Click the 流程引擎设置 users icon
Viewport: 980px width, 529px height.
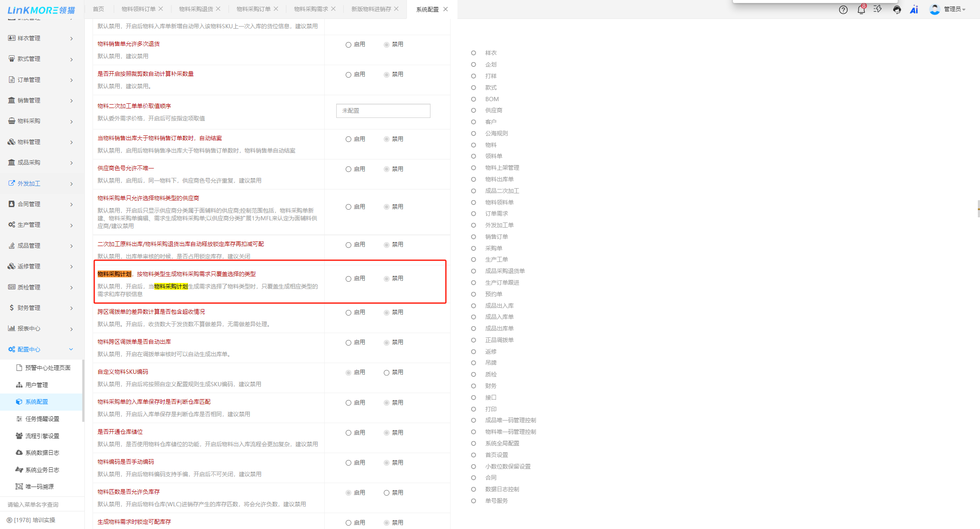[19, 436]
